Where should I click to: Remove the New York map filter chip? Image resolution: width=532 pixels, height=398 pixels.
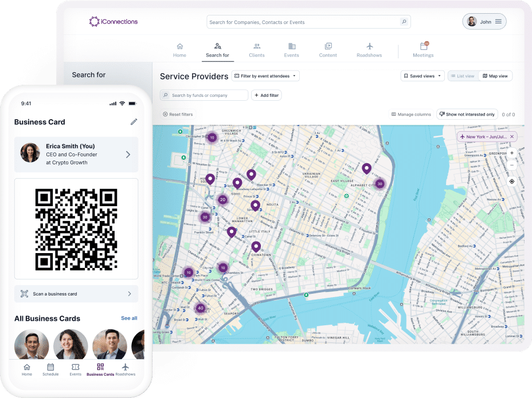[512, 137]
